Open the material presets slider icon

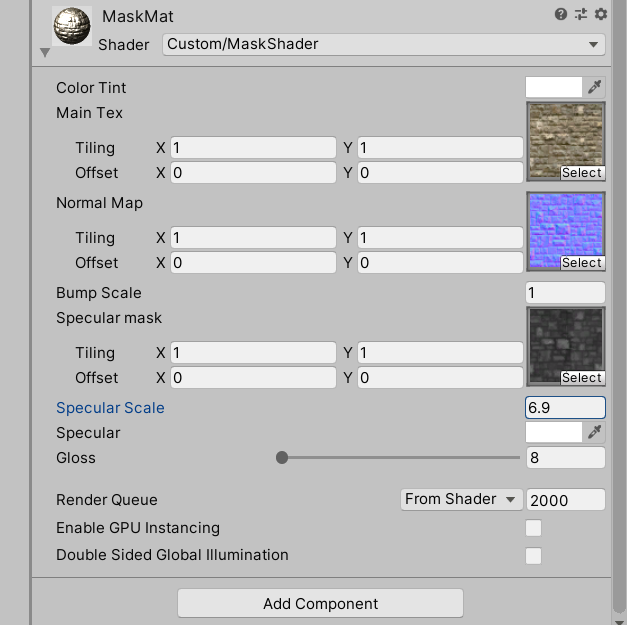[581, 14]
